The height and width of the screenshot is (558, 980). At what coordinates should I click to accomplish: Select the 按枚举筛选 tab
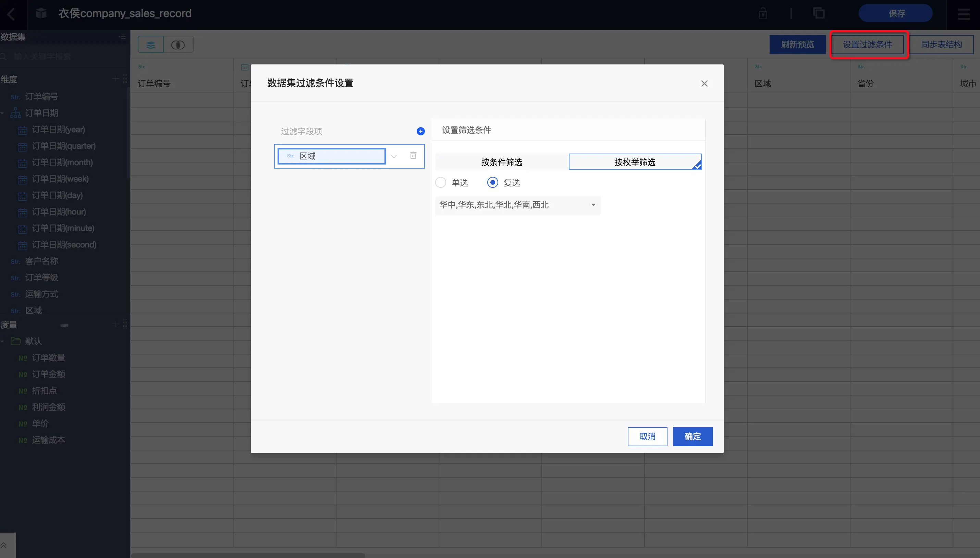(635, 162)
